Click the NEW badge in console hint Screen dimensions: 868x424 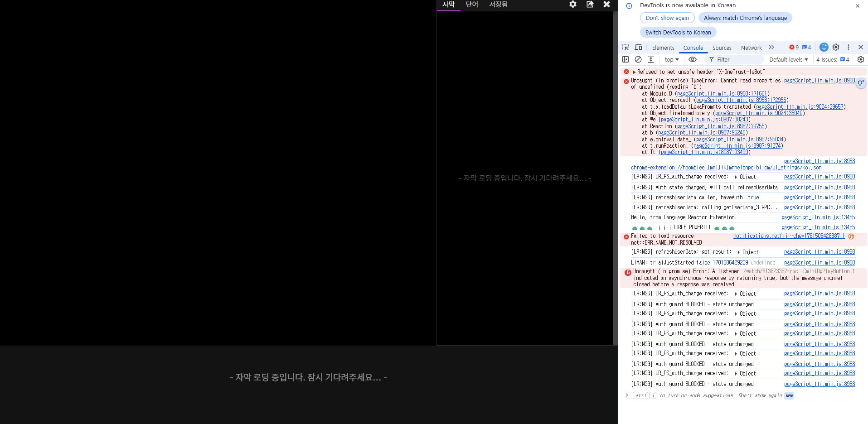tap(789, 396)
